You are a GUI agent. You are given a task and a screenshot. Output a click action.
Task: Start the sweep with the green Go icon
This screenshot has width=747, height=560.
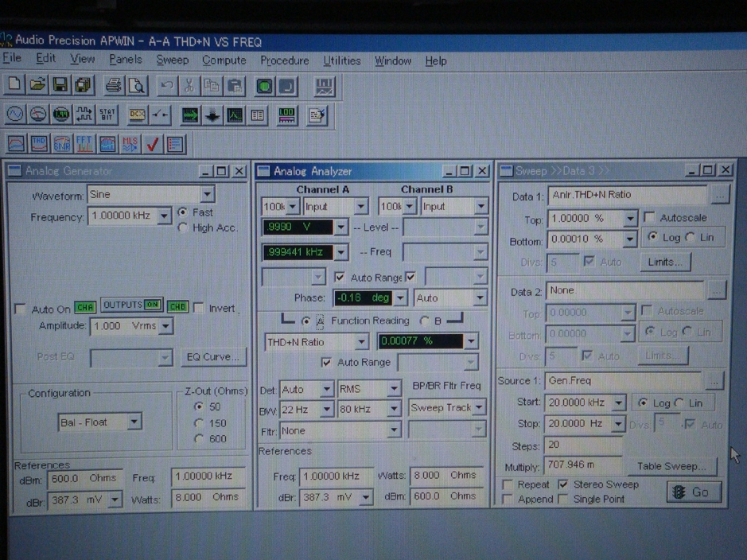pos(264,87)
